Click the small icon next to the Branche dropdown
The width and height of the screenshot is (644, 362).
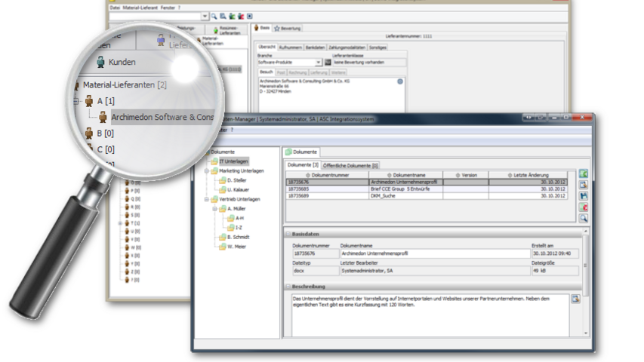328,63
